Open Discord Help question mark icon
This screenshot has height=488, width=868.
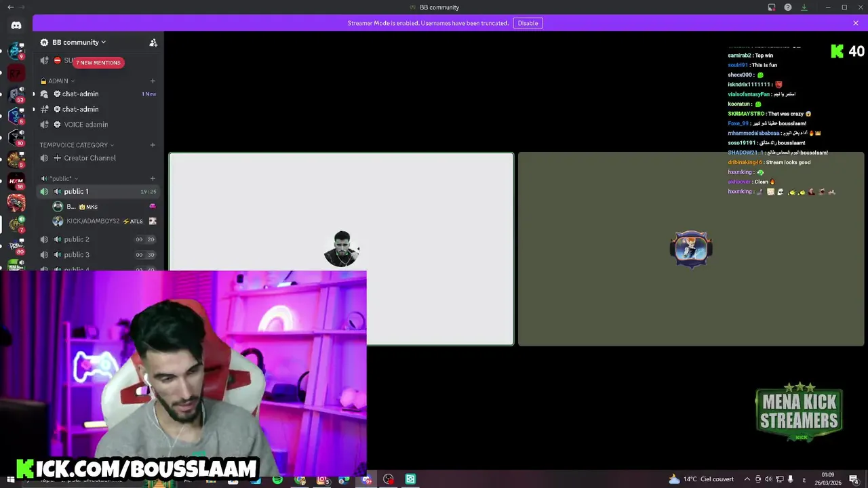point(788,7)
